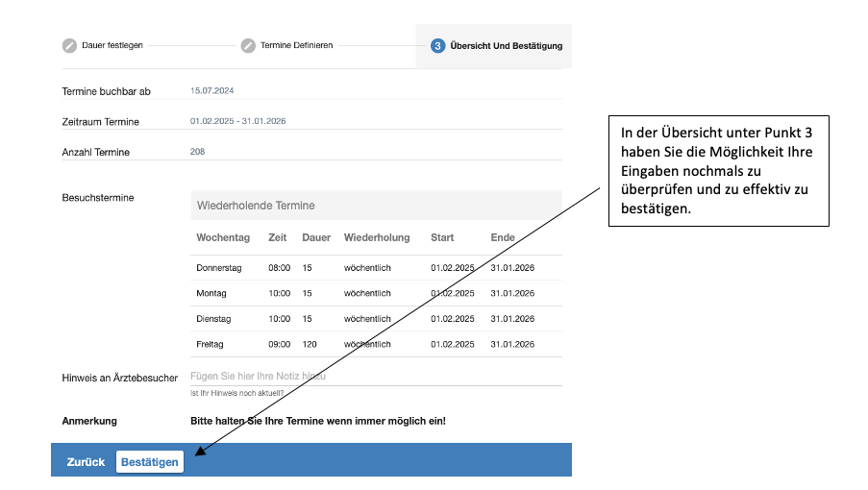The image size is (868, 490).
Task: Click the Zurück button
Action: coord(86,462)
